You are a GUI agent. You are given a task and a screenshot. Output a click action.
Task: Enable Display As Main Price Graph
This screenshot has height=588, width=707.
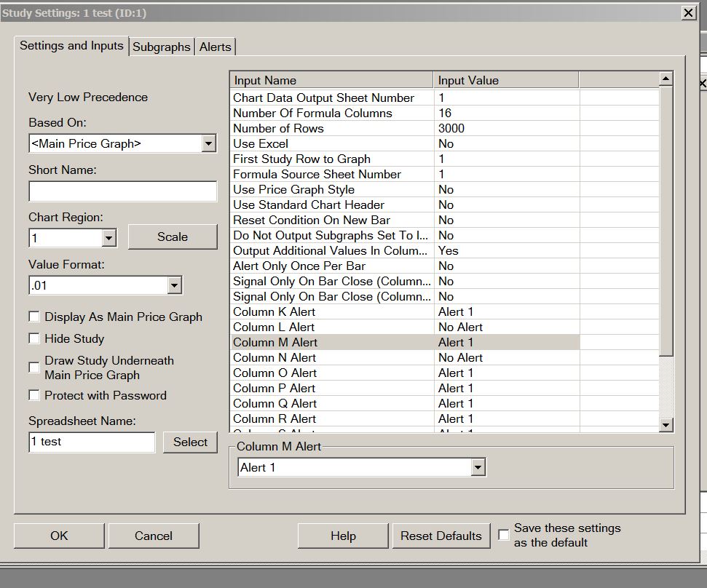(x=34, y=317)
